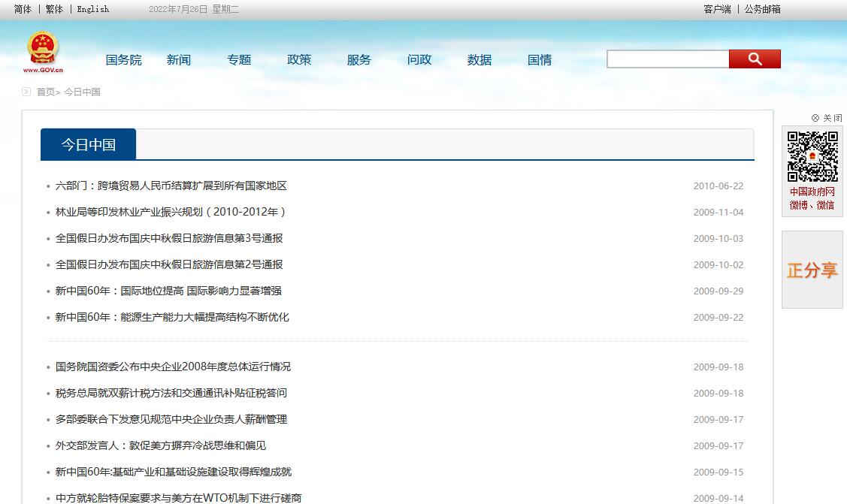The height and width of the screenshot is (504, 847).
Task: Click the date 2009-09-15
Action: tap(718, 472)
